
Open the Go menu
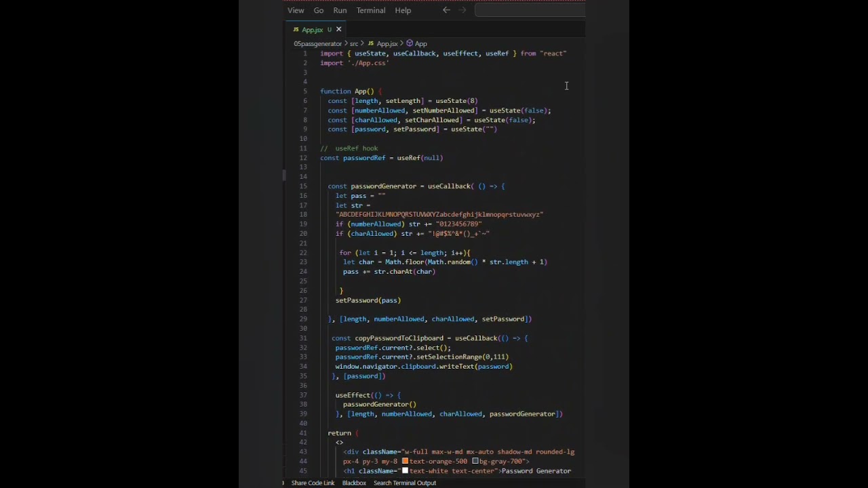pyautogui.click(x=319, y=10)
